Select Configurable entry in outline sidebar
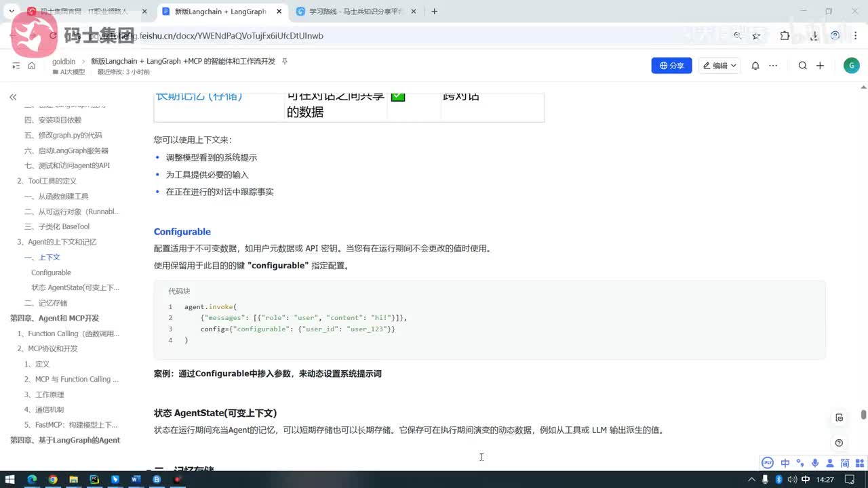This screenshot has height=488, width=868. 51,272
